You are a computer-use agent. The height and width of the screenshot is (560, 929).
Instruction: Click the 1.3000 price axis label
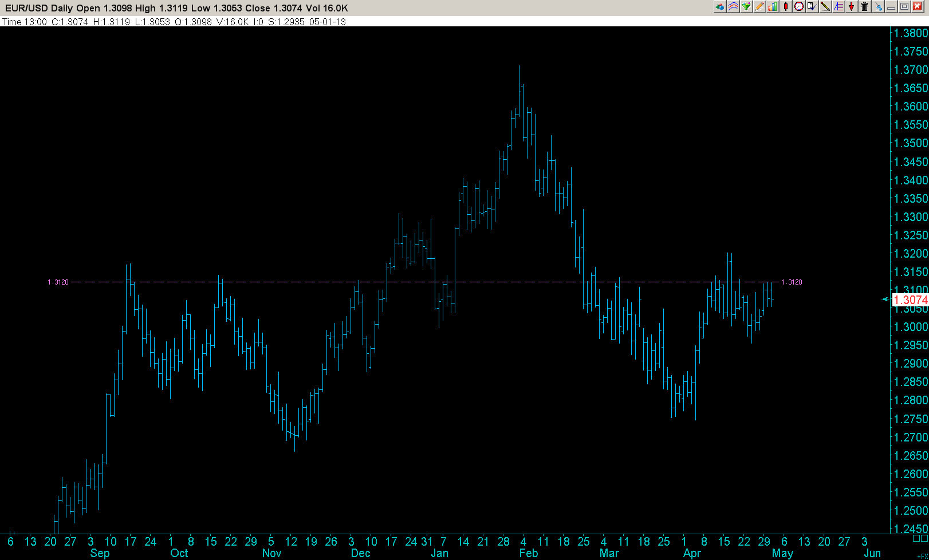(911, 327)
